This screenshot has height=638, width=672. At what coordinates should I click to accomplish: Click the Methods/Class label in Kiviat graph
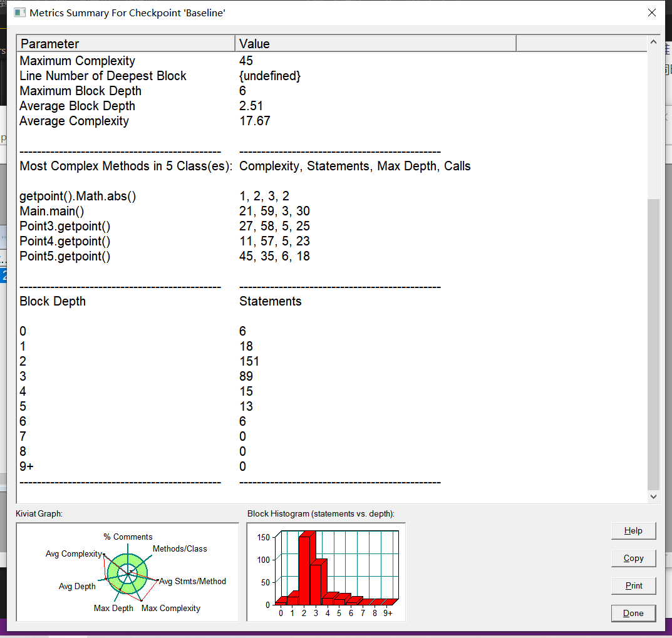coord(180,549)
